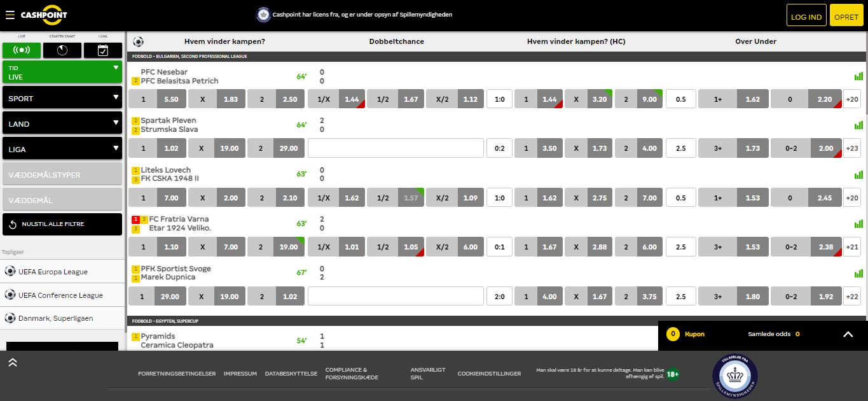Click football icon beside UEFA Conference League
Screen dimensions: 868x401
click(x=10, y=295)
